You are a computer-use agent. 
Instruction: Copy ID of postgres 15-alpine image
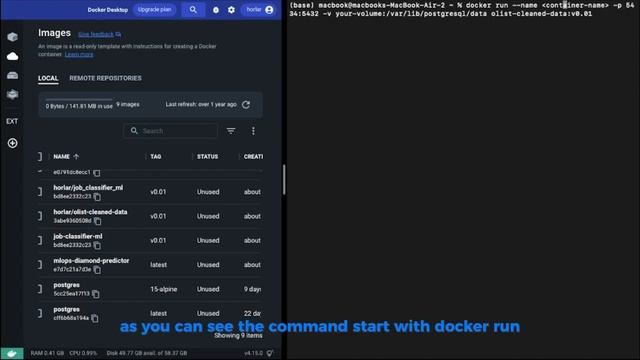[96, 294]
